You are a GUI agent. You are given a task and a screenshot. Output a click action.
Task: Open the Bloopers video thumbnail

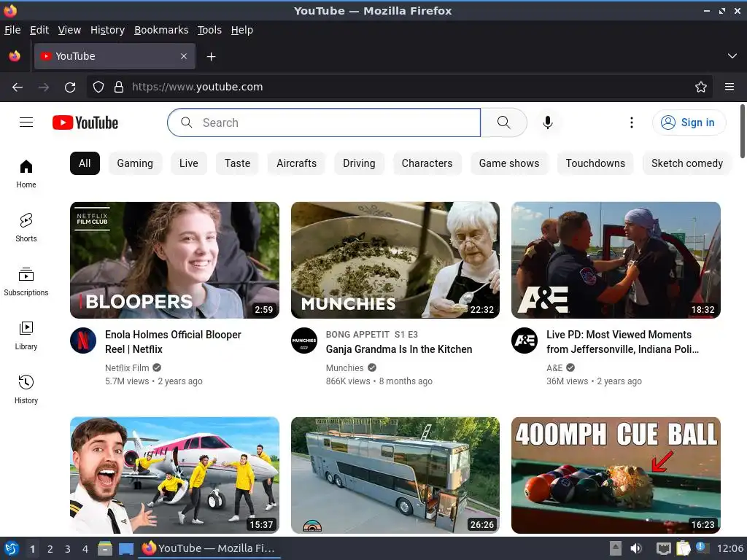174,260
